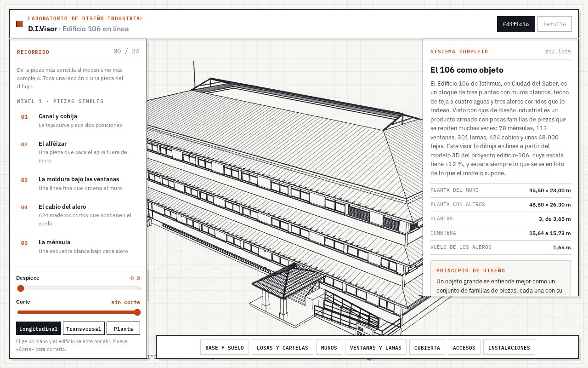The height and width of the screenshot is (368, 588).
Task: Click the Recorrido panel title
Action: click(x=33, y=52)
